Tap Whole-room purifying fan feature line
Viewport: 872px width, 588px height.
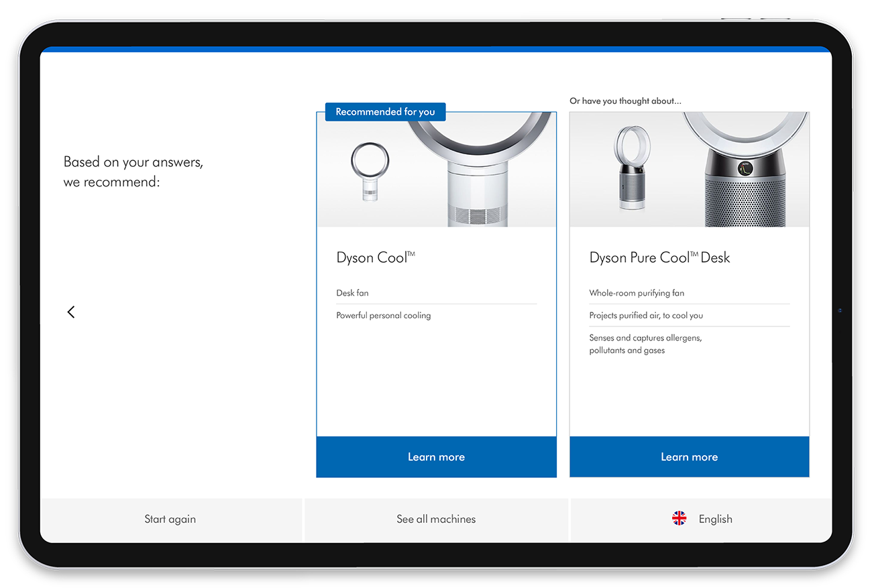coord(637,293)
